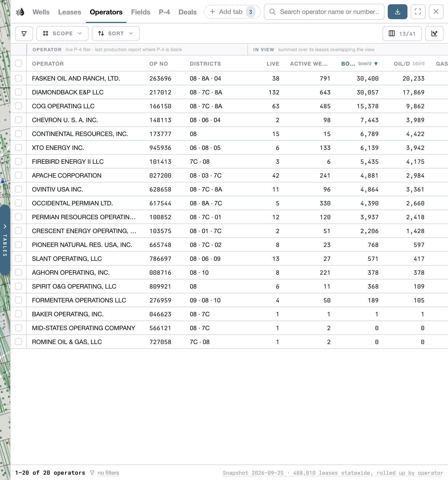This screenshot has width=448, height=480.
Task: Toggle the select-all header checkbox
Action: coord(18,63)
